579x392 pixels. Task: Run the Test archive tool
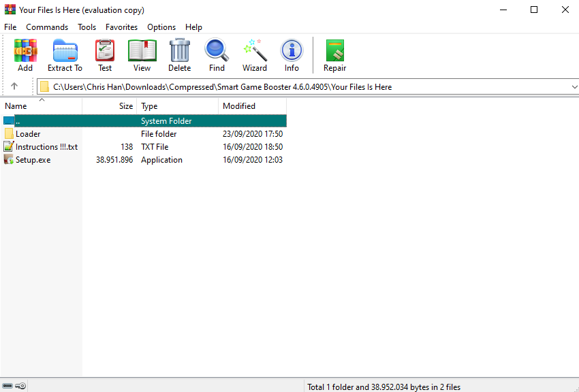(x=105, y=50)
